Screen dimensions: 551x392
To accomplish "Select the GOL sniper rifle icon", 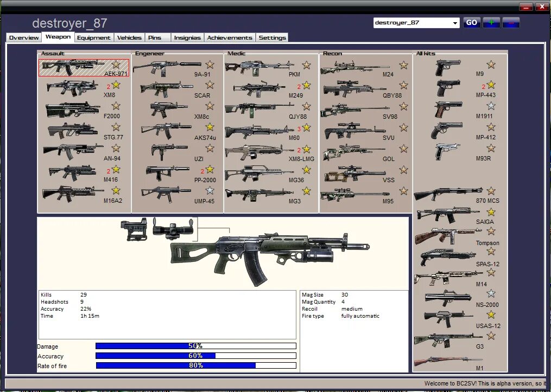I will [x=354, y=152].
